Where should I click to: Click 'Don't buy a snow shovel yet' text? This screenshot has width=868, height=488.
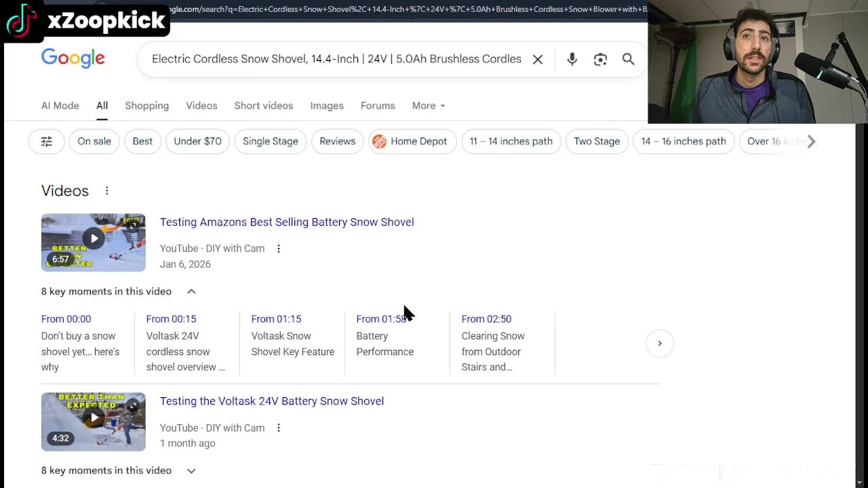pos(80,352)
